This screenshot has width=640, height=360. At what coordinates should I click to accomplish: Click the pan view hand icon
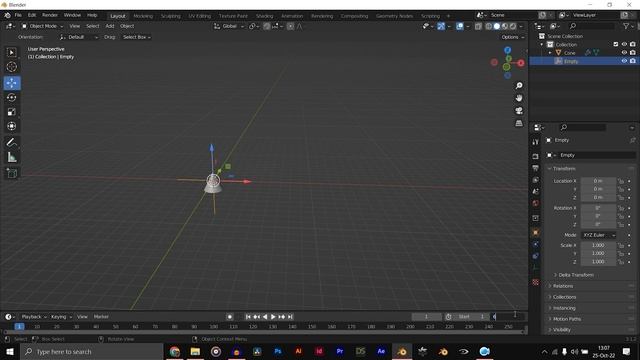coord(519,98)
